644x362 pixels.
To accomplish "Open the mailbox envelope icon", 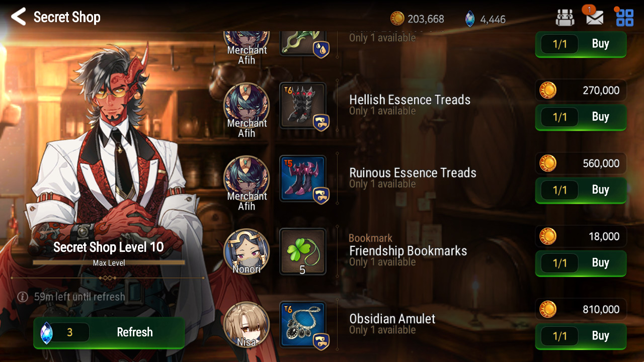I will (x=595, y=18).
